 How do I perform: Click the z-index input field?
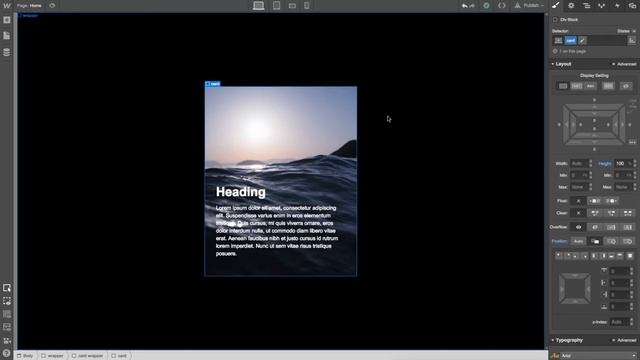point(619,322)
